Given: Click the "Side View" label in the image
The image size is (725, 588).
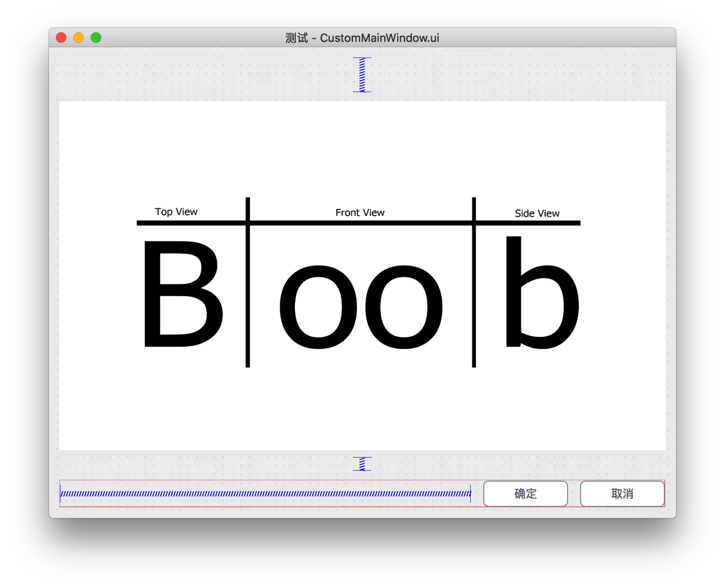Looking at the screenshot, I should point(537,213).
